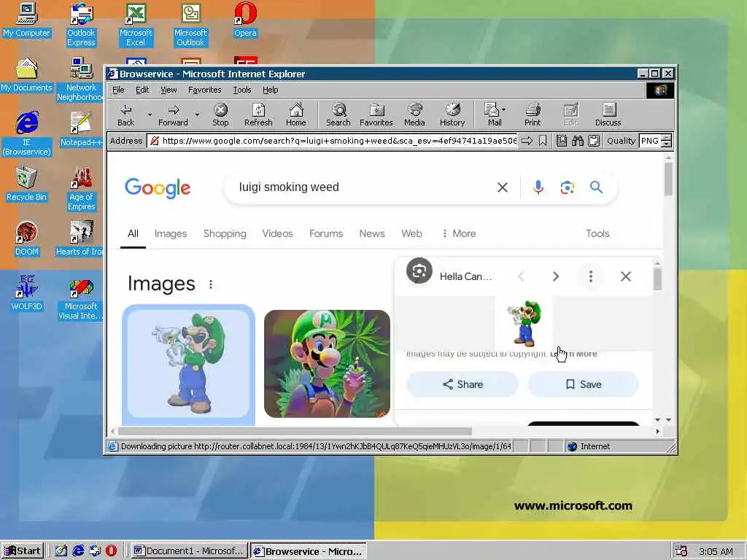
Task: Switch to the Web results tab
Action: point(411,234)
